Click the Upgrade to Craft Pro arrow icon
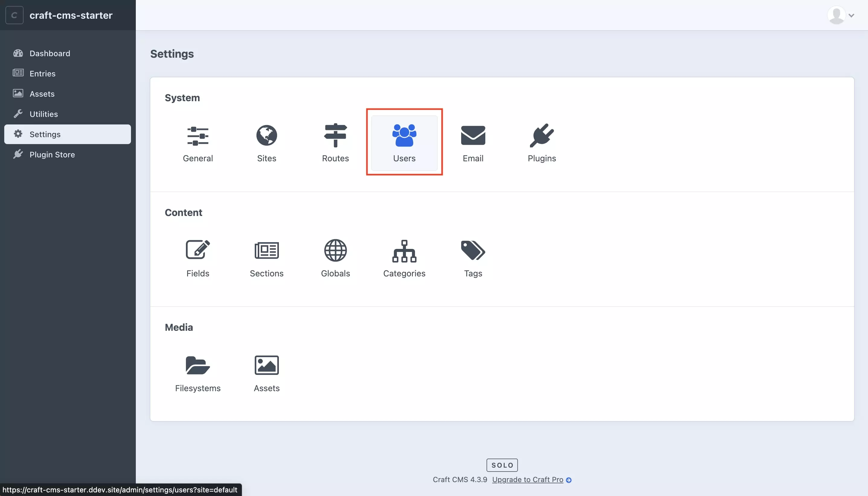Image resolution: width=868 pixels, height=496 pixels. (x=569, y=480)
